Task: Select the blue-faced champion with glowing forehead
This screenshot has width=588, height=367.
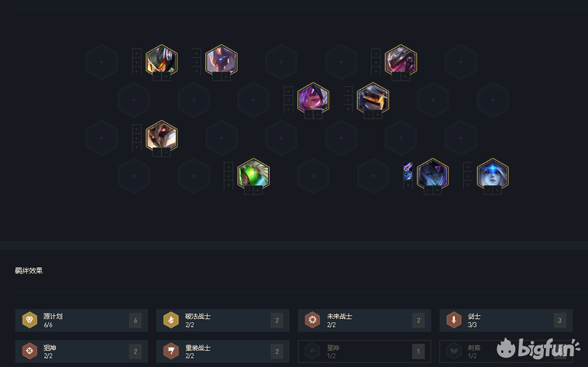Action: 493,175
